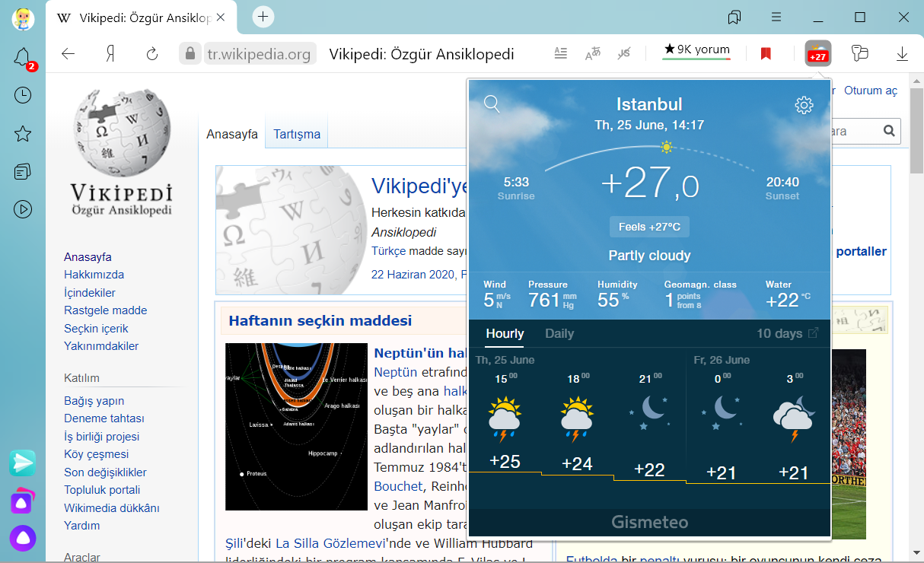Open Seçkin içerik link
The width and height of the screenshot is (924, 563).
click(x=96, y=329)
